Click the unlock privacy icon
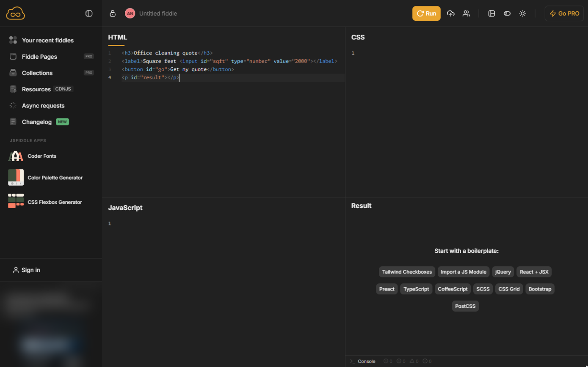 [113, 14]
